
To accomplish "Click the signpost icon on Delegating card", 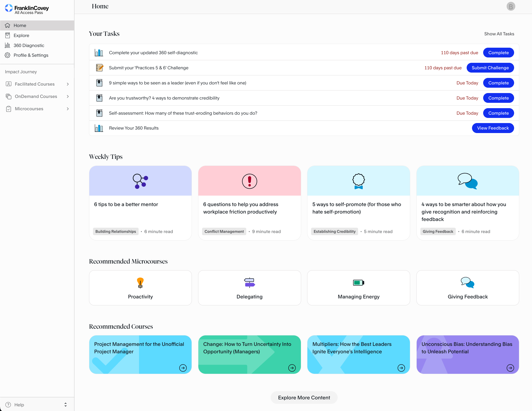I will pos(249,283).
